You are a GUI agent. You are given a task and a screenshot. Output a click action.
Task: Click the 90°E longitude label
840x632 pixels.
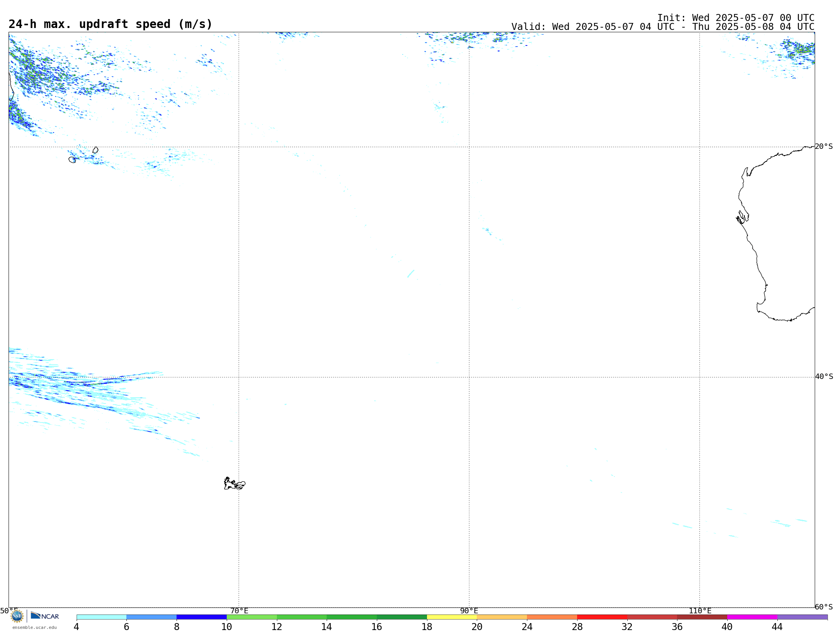pos(469,611)
